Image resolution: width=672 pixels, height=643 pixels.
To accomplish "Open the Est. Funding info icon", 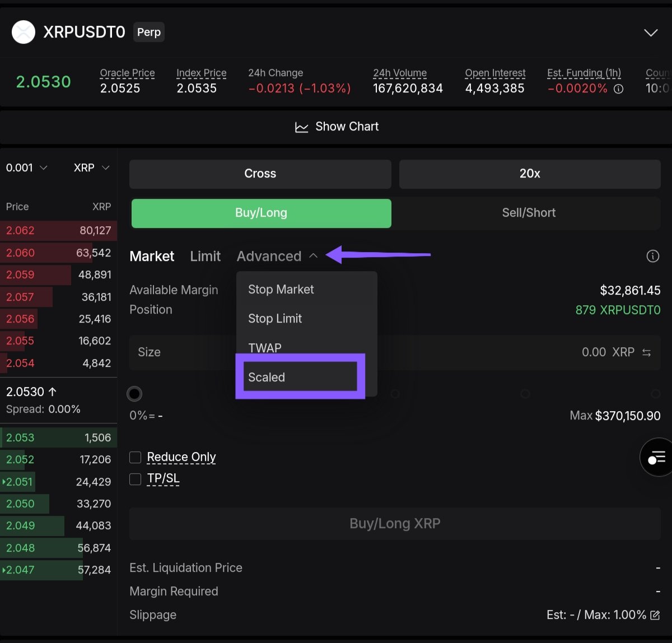I will click(618, 88).
